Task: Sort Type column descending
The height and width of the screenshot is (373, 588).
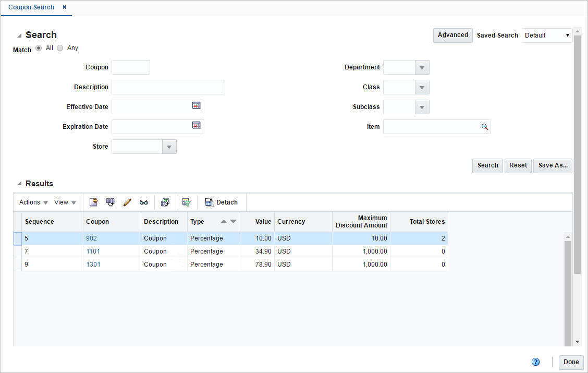Action: pyautogui.click(x=233, y=221)
